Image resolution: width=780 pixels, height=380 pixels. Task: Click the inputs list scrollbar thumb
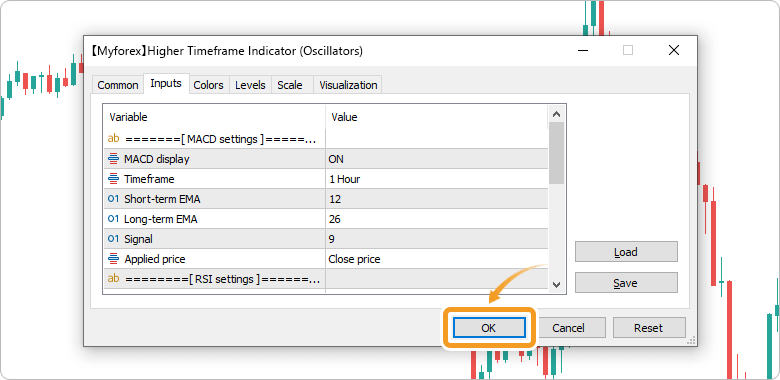[x=557, y=153]
